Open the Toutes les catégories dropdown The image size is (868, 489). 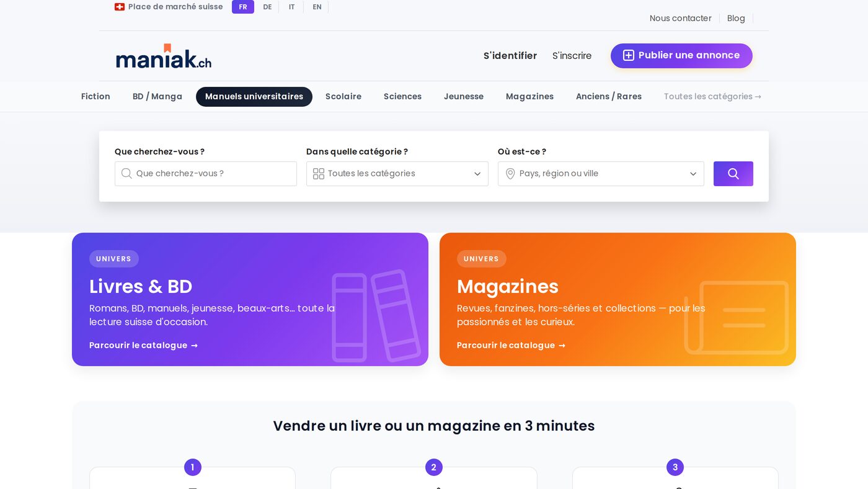pos(397,174)
